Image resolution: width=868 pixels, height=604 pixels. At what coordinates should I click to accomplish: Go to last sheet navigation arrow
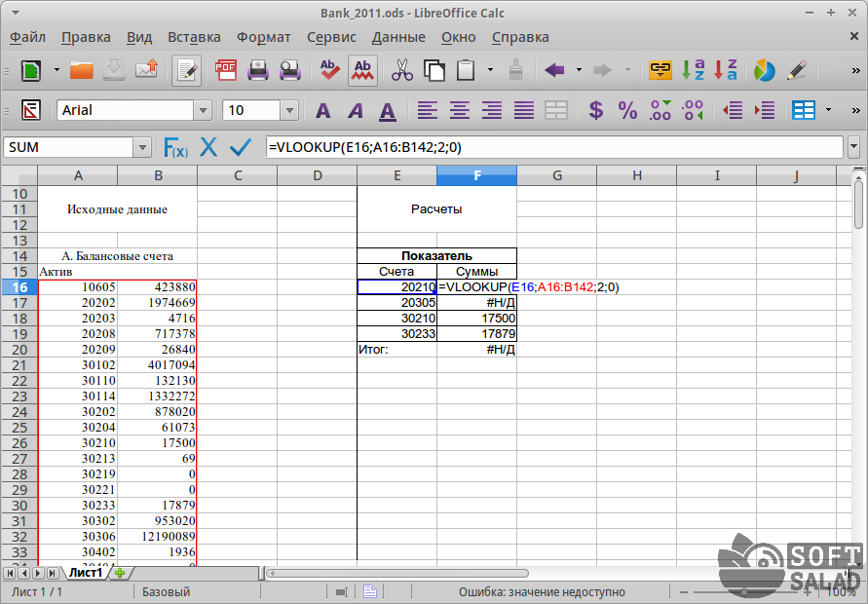click(x=53, y=573)
